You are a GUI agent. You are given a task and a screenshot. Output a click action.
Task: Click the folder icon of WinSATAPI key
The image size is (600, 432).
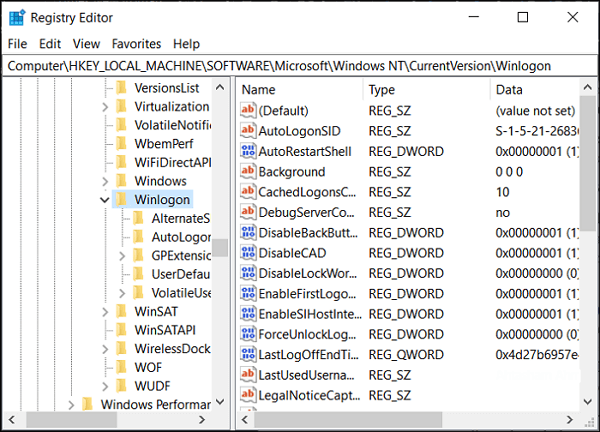coord(121,329)
